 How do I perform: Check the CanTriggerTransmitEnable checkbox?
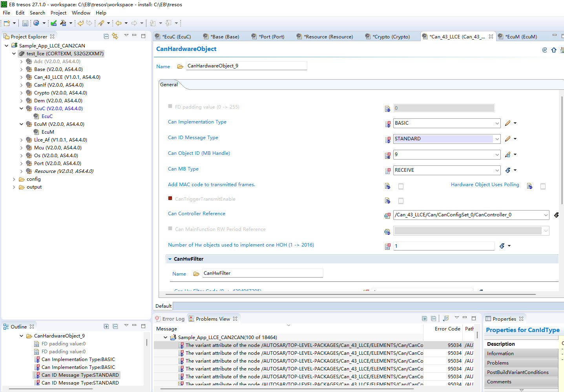point(401,201)
